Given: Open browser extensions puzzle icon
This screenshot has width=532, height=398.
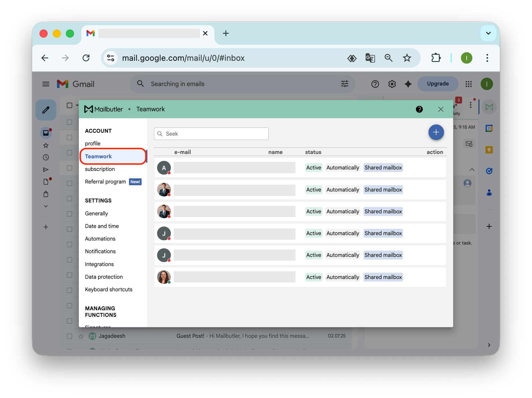Looking at the screenshot, I should (436, 58).
